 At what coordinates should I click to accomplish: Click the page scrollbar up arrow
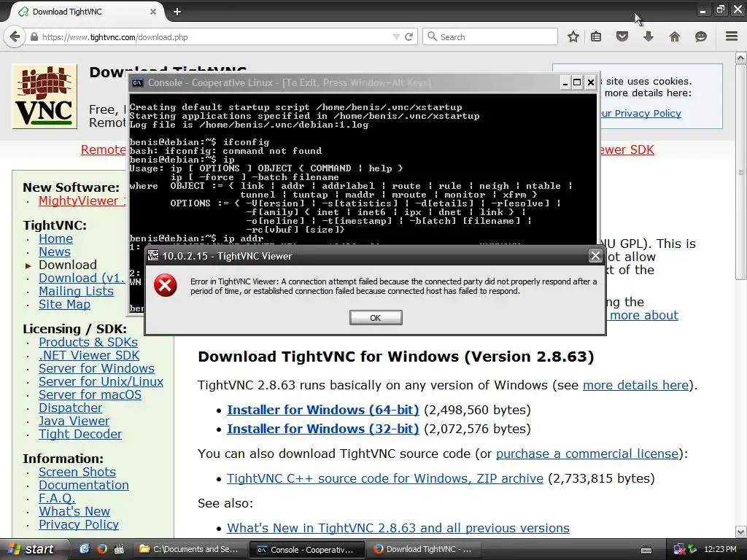pyautogui.click(x=741, y=58)
